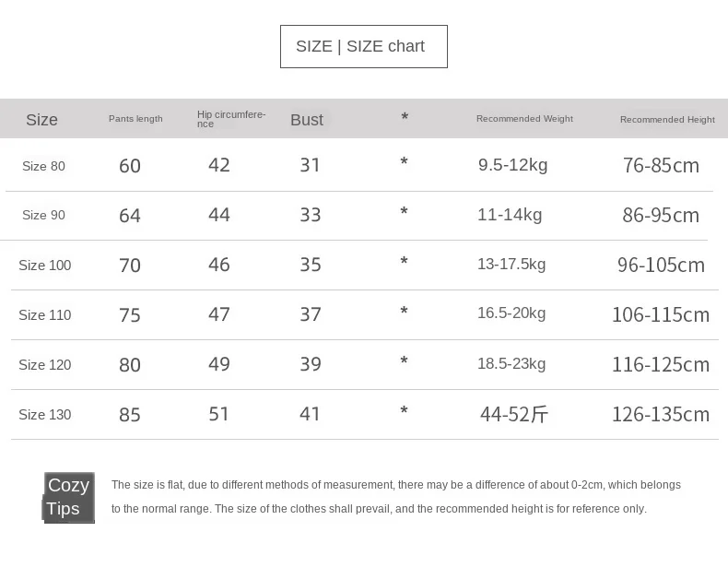This screenshot has height=567, width=728.
Task: Select the Cozy Tips badge
Action: [x=69, y=497]
